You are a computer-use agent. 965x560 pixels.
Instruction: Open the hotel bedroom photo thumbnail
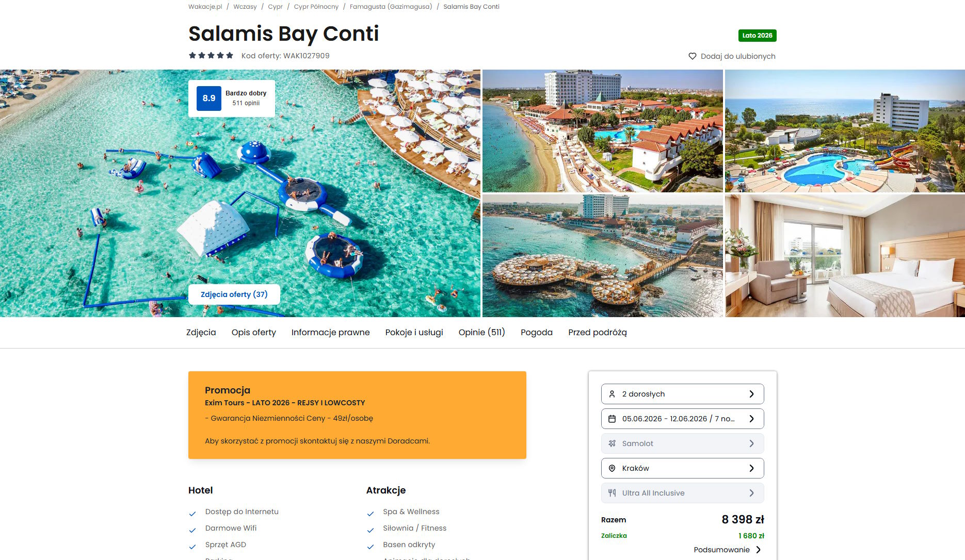(845, 256)
